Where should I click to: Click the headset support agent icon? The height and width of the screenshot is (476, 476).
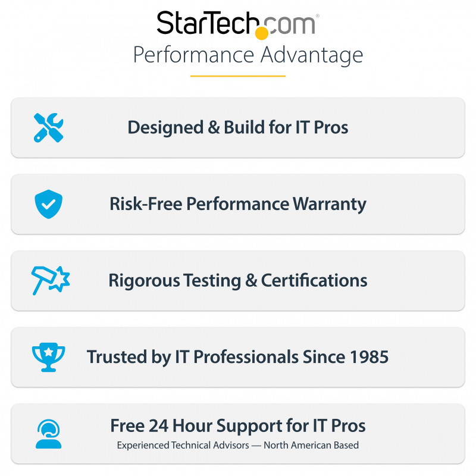pos(48,434)
